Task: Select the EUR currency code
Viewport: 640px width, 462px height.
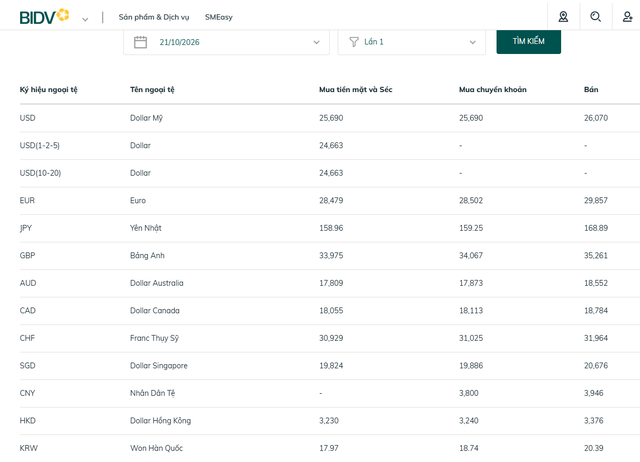Action: pos(27,200)
